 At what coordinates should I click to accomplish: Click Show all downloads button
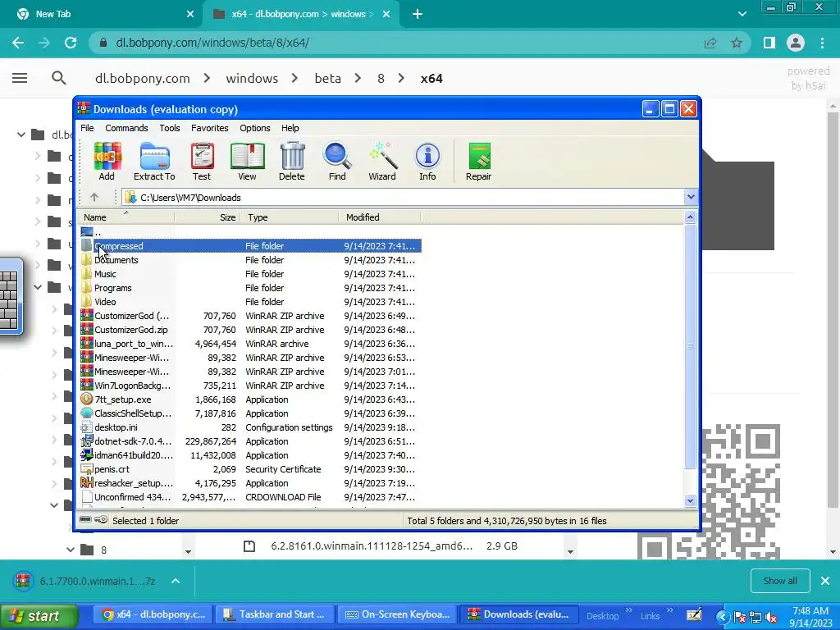pyautogui.click(x=780, y=581)
